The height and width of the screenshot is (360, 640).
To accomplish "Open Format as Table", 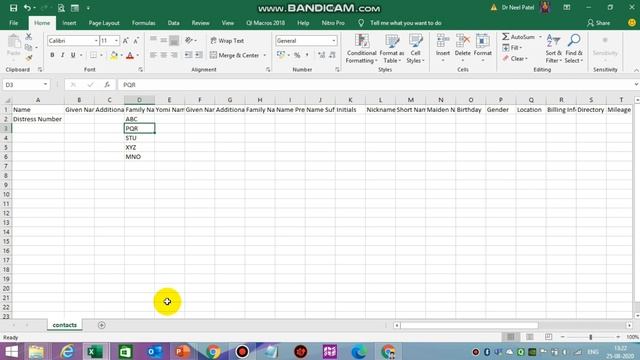I will coord(391,49).
